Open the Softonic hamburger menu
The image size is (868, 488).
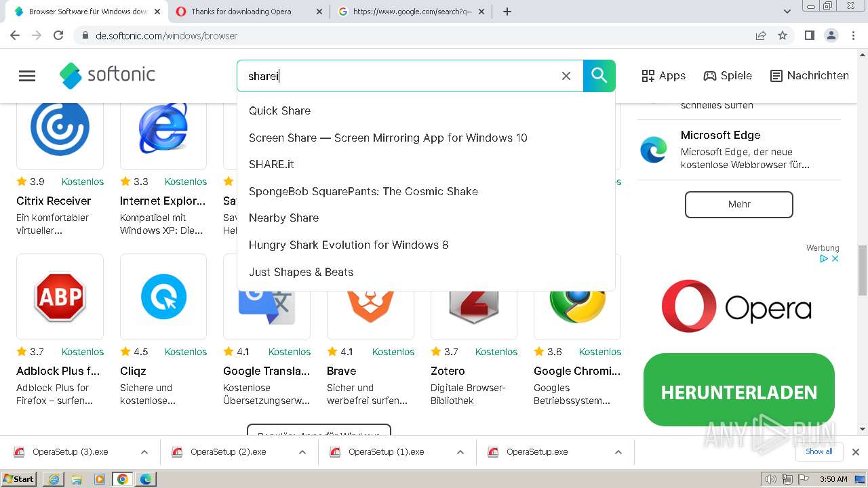pyautogui.click(x=27, y=76)
